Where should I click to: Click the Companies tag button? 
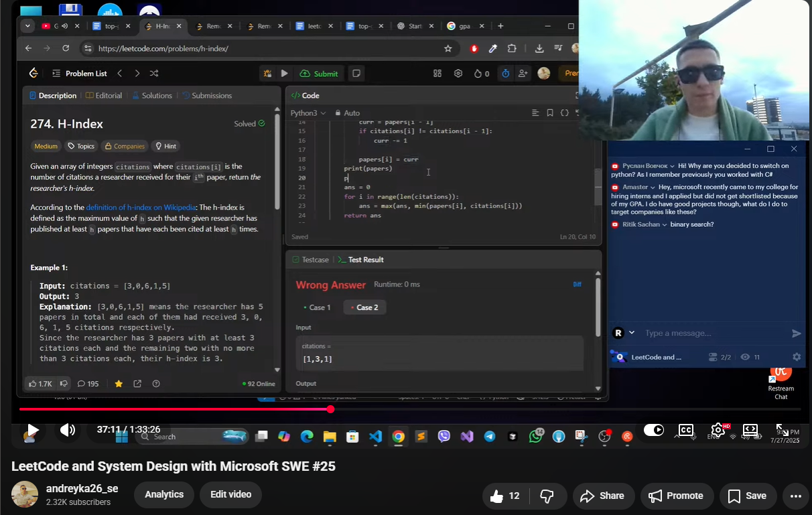124,146
